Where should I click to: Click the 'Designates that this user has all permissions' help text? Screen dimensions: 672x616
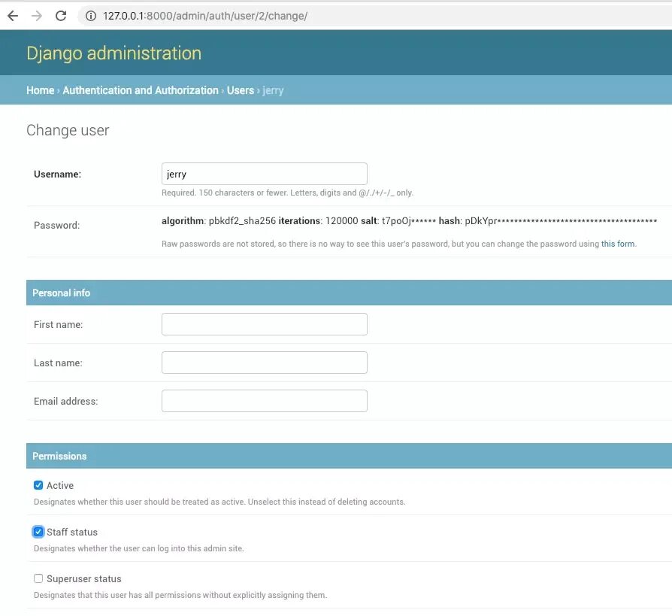coord(180,595)
